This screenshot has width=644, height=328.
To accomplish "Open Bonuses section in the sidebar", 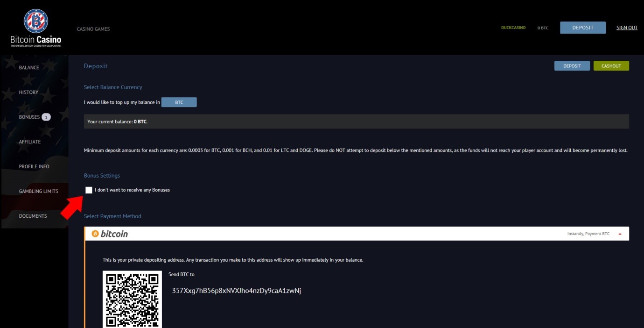I will 29,117.
